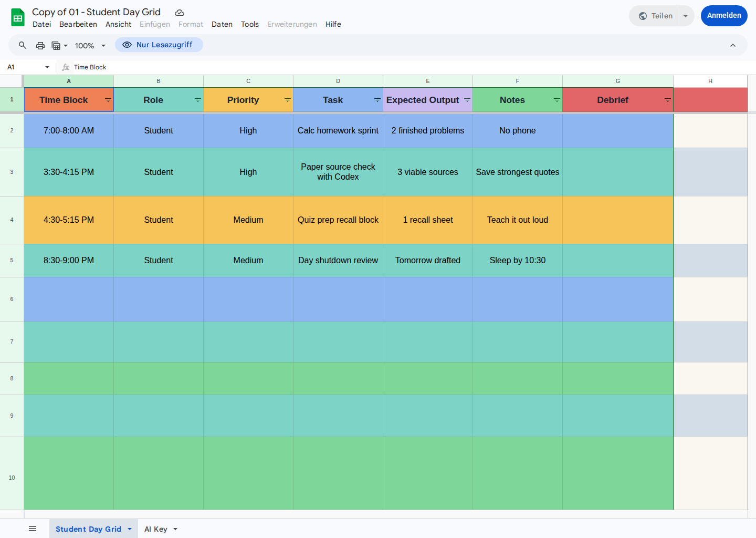Open the cell name box dropdown
This screenshot has width=756, height=538.
47,67
